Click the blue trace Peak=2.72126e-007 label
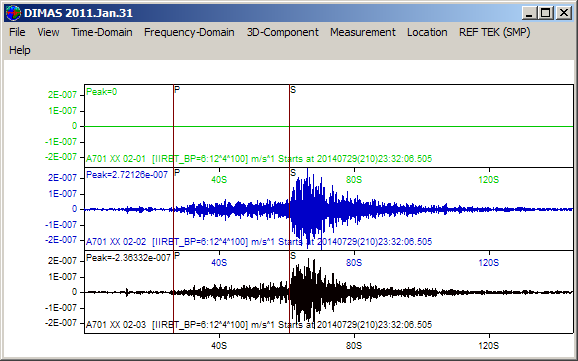The width and height of the screenshot is (578, 361). (x=127, y=175)
